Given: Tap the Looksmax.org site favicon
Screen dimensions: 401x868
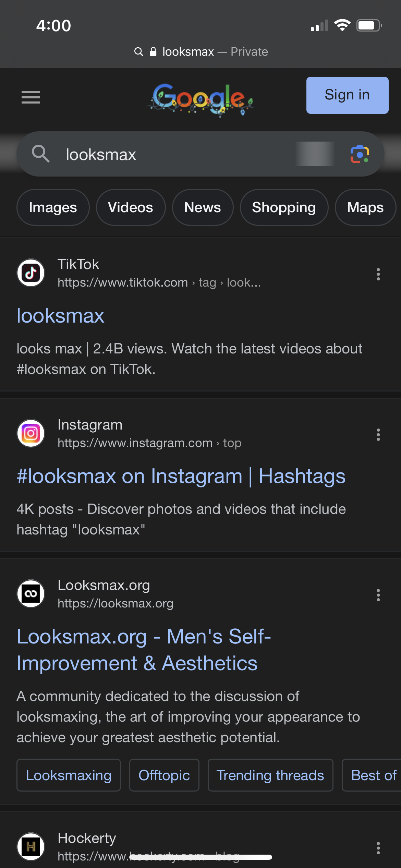Looking at the screenshot, I should (31, 594).
